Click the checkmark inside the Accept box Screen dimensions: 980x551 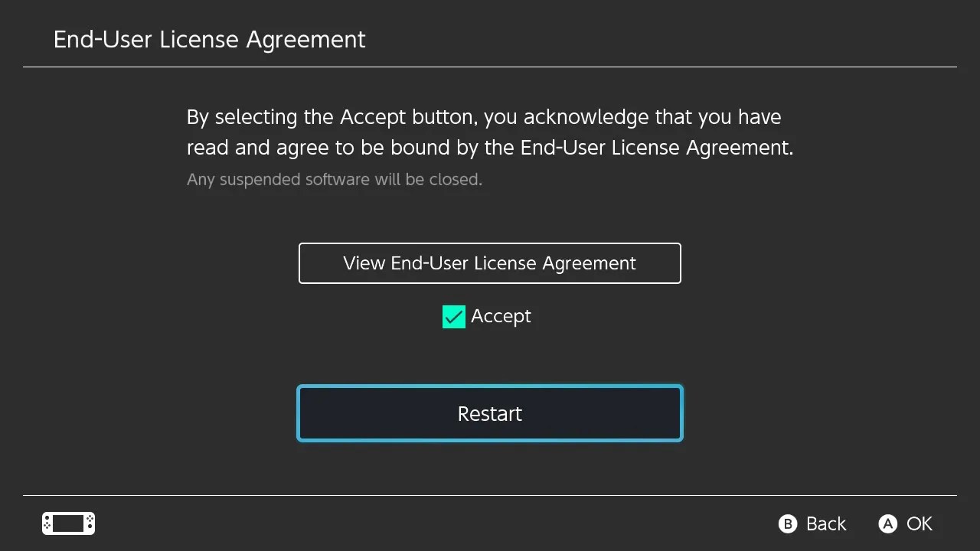(453, 316)
